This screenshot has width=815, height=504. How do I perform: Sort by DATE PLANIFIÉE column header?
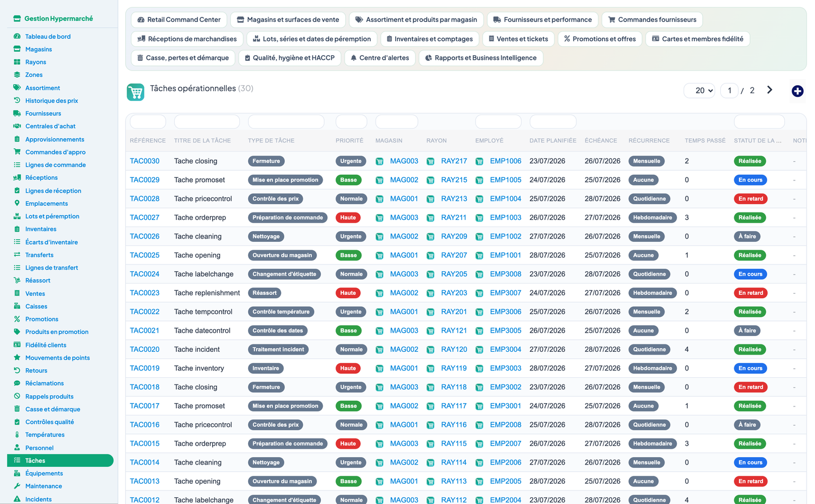[553, 140]
